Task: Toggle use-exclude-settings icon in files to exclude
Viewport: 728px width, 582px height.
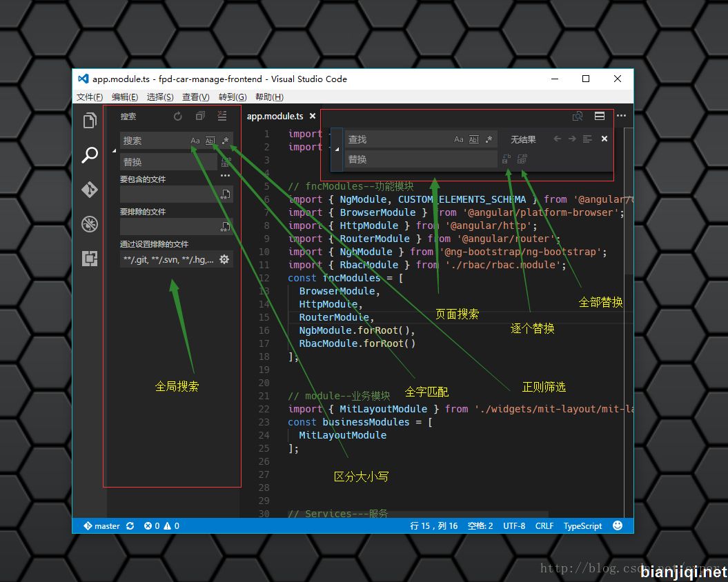Action: 225,226
